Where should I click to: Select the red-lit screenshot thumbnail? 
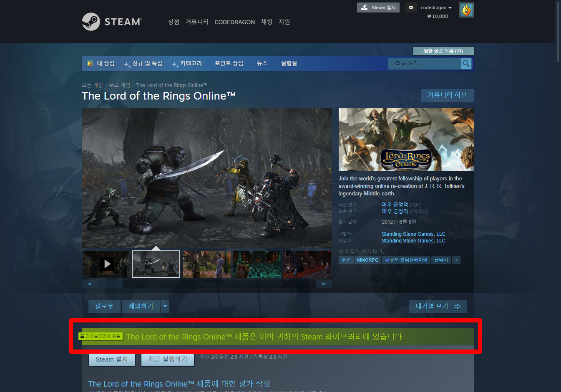pyautogui.click(x=307, y=264)
